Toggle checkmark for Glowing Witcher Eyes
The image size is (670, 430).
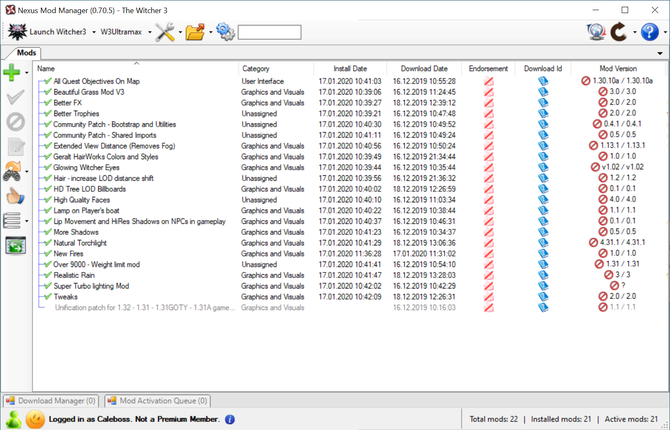(x=48, y=167)
